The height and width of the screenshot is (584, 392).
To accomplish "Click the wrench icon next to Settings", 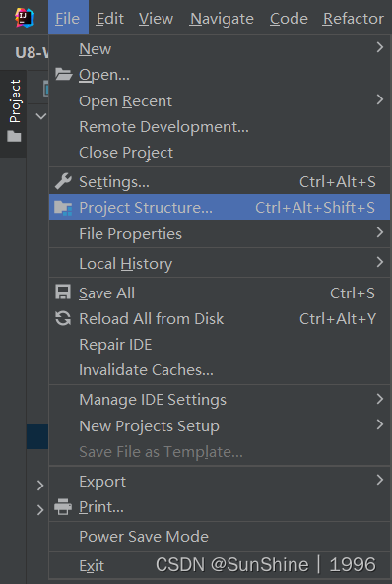I will (x=63, y=181).
